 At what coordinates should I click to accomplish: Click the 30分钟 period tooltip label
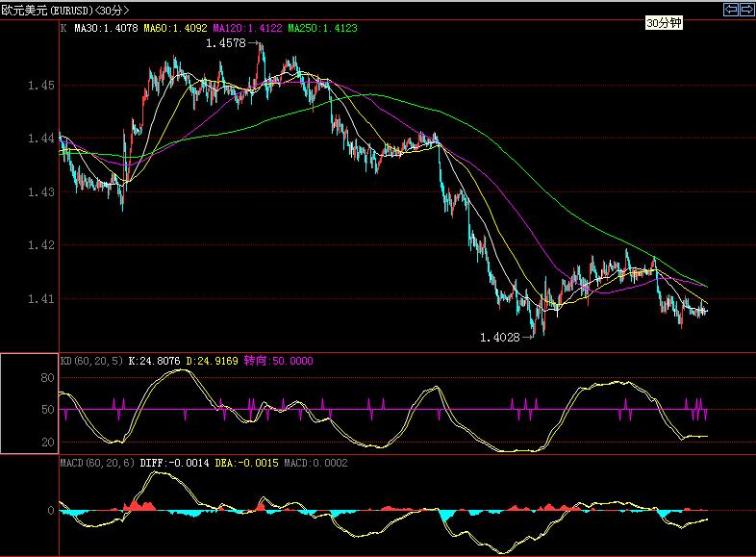click(664, 22)
